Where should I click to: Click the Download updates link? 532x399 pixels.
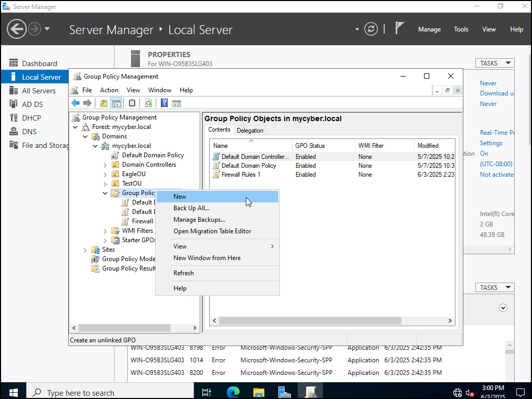[496, 93]
